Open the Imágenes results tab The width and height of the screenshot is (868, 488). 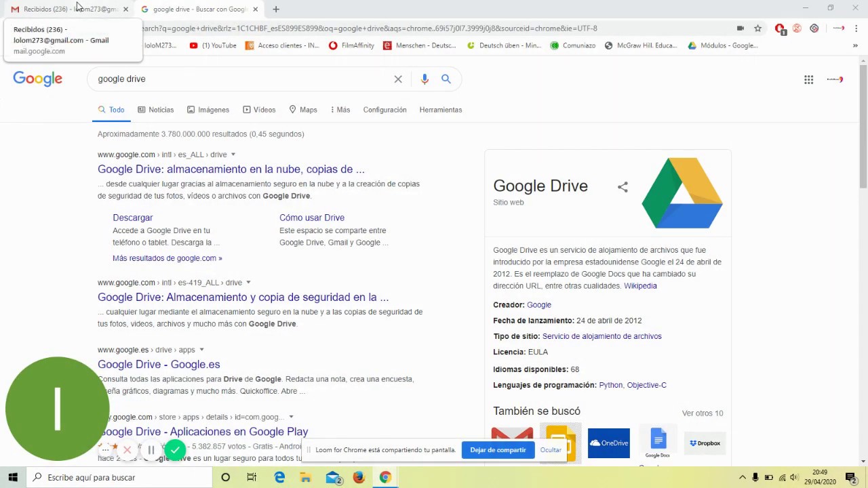(x=208, y=110)
